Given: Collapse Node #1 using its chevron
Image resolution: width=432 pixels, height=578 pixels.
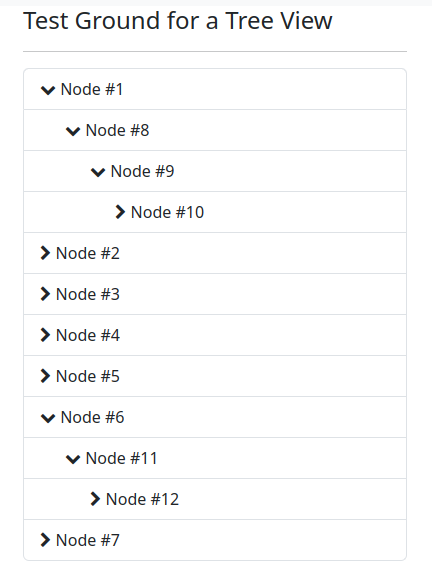Looking at the screenshot, I should [x=48, y=90].
